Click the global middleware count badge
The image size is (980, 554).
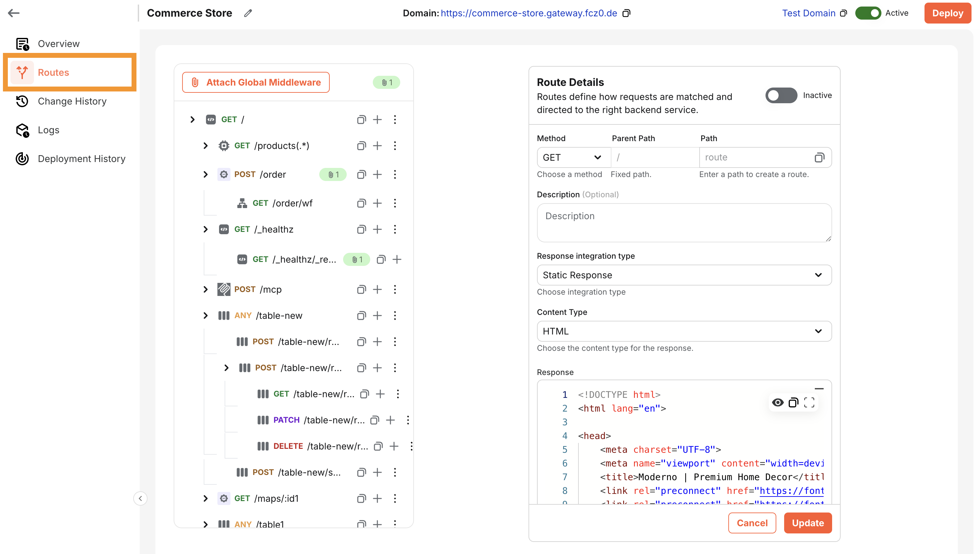[386, 83]
